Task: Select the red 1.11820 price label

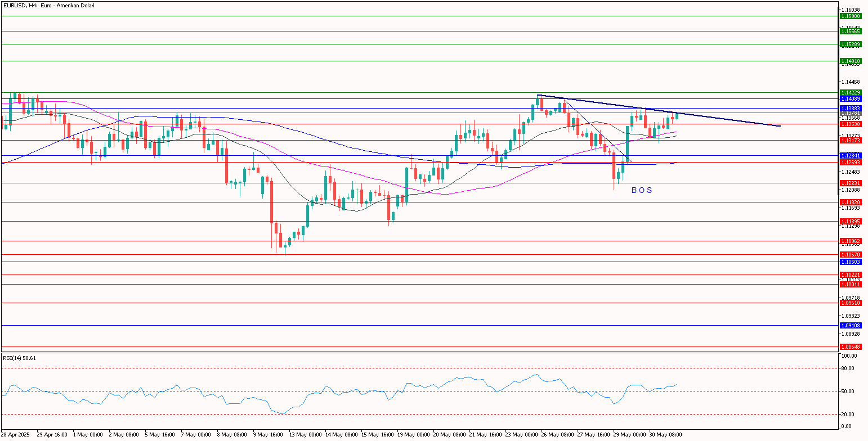Action: [851, 202]
